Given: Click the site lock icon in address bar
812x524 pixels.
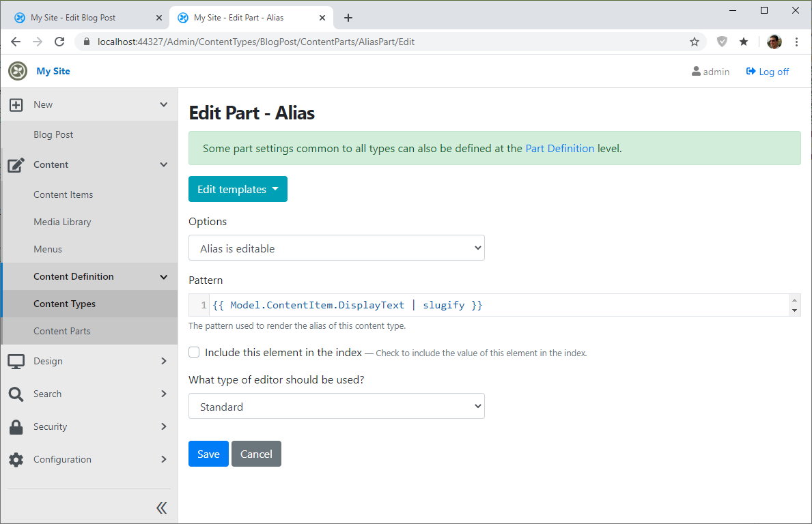Looking at the screenshot, I should pyautogui.click(x=87, y=42).
